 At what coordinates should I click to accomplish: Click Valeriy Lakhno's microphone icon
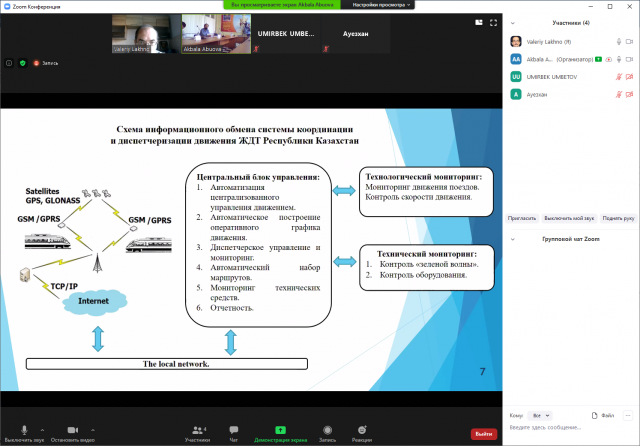coord(619,42)
